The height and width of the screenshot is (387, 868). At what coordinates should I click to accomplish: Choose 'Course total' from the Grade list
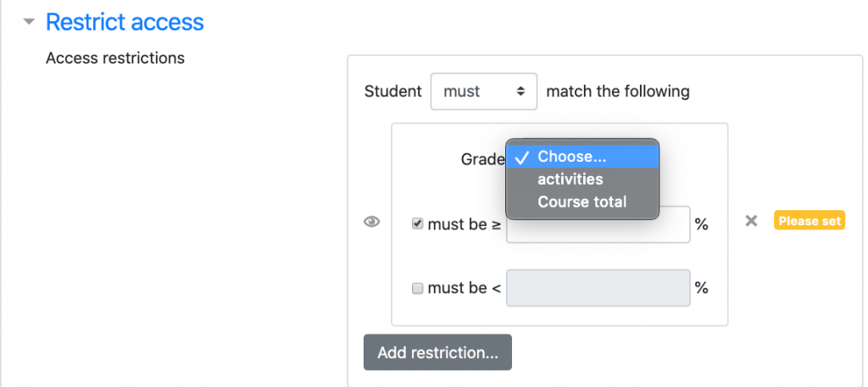pyautogui.click(x=581, y=202)
